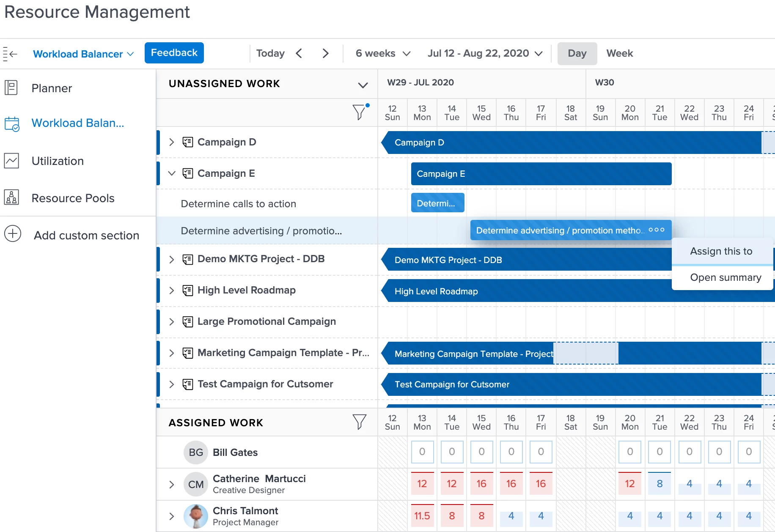Screen dimensions: 775x532
Task: Select the Determine advertising / promotio... task row
Action: point(267,230)
